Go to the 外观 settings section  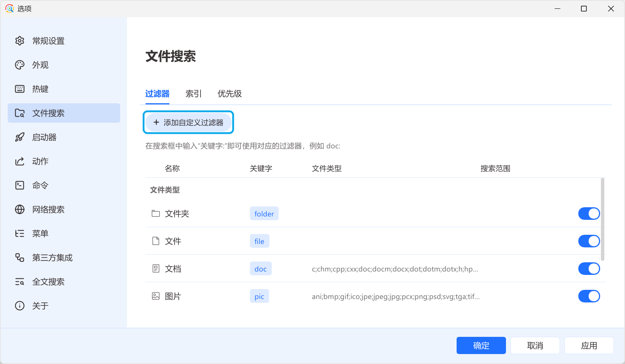tap(64, 65)
